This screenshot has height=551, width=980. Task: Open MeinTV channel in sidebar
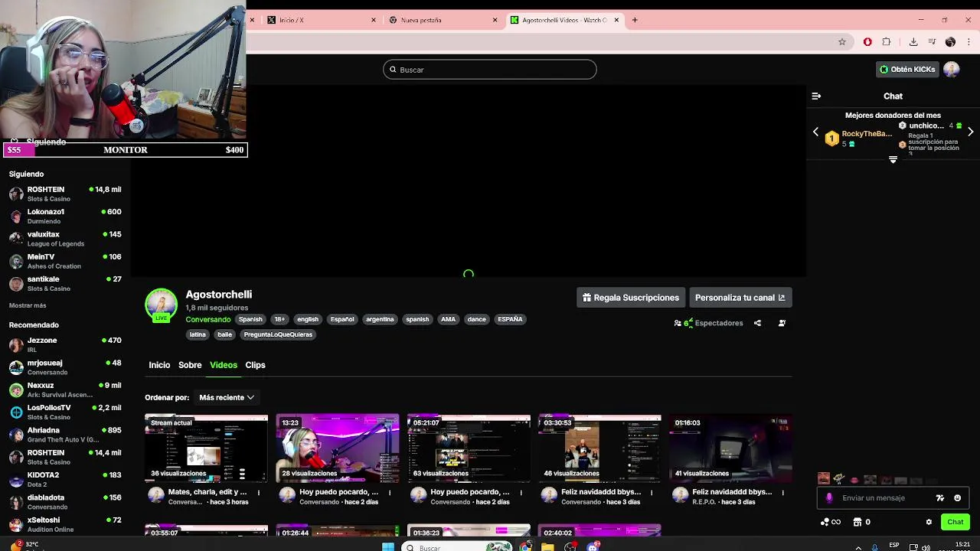(65, 261)
